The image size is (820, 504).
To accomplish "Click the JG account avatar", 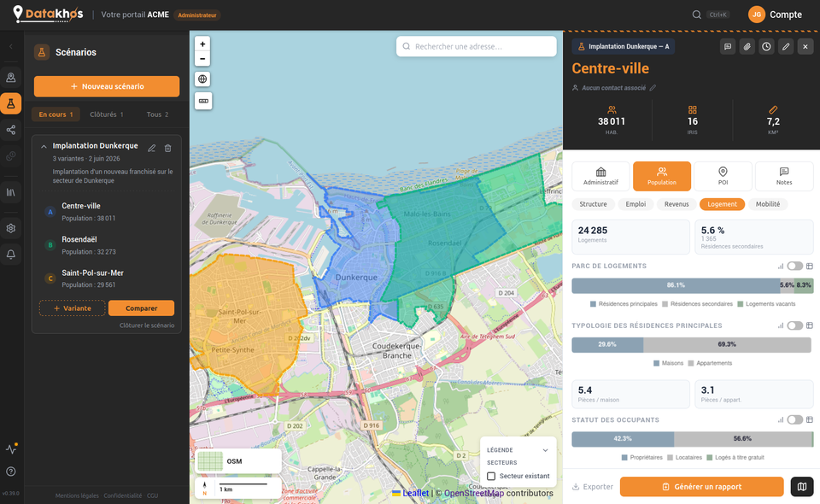I will pos(757,15).
